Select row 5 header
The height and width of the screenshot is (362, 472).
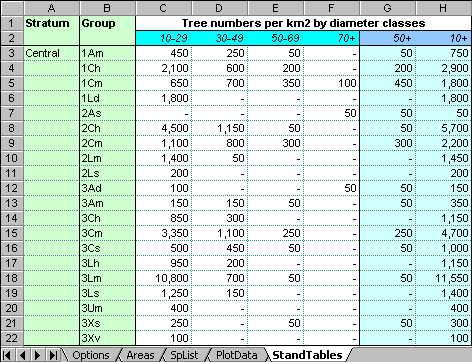coord(12,83)
